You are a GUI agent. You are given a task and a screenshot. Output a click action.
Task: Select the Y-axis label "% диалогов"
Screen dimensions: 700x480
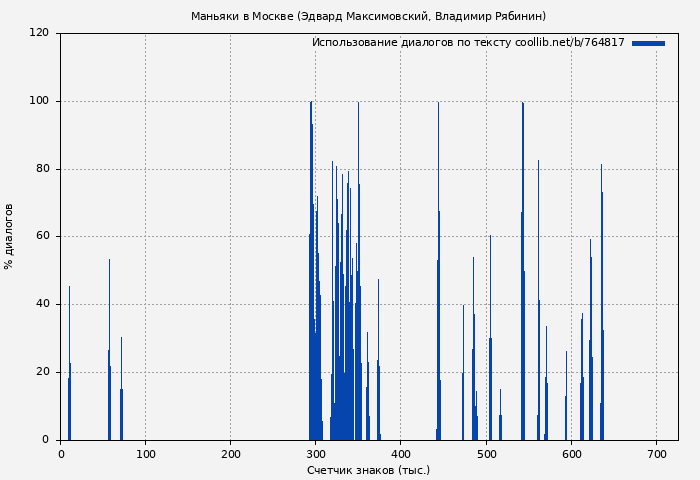pos(9,236)
